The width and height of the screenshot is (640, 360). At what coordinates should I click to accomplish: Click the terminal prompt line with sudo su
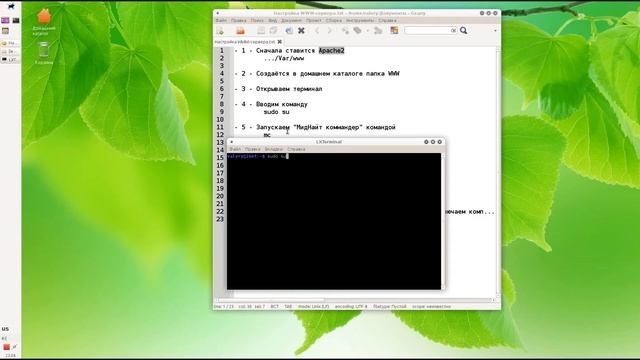(258, 156)
